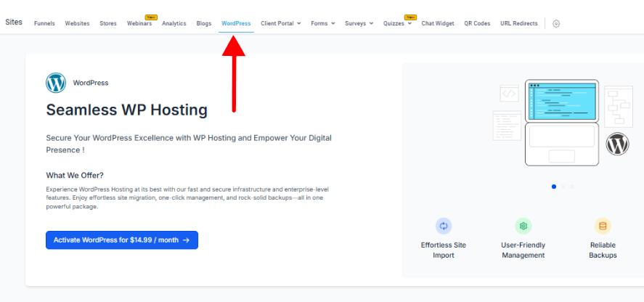
Task: Click the dark WordPress badge beside the laptop illustration
Action: [x=617, y=144]
